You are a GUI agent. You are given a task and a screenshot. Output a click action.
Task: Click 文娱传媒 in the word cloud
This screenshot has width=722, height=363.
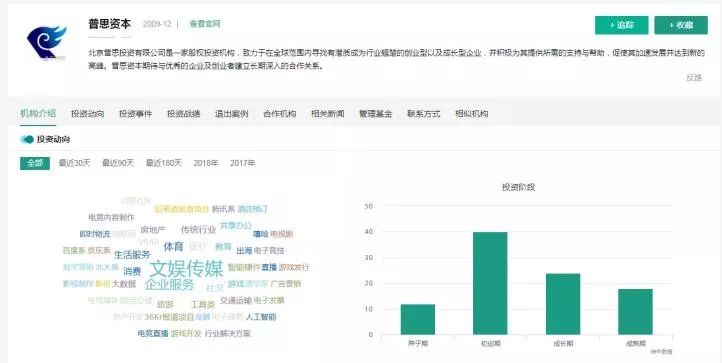[186, 269]
